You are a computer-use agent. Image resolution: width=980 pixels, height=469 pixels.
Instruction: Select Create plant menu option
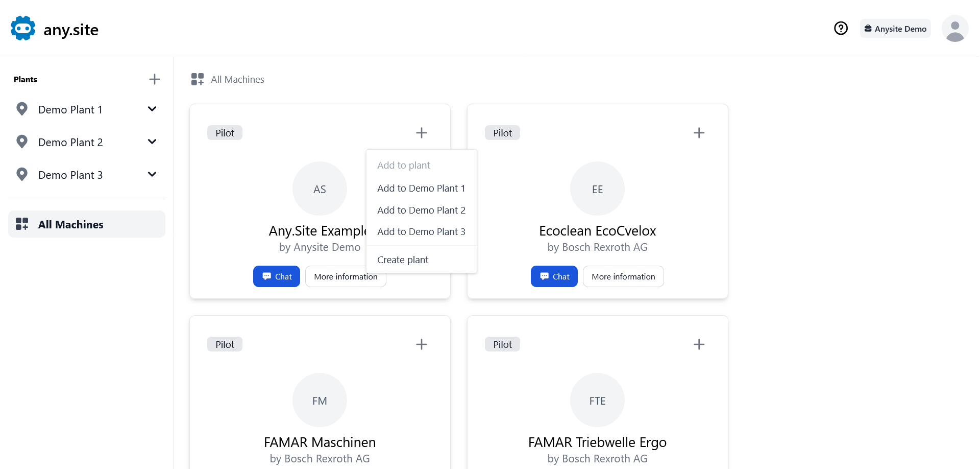tap(403, 260)
